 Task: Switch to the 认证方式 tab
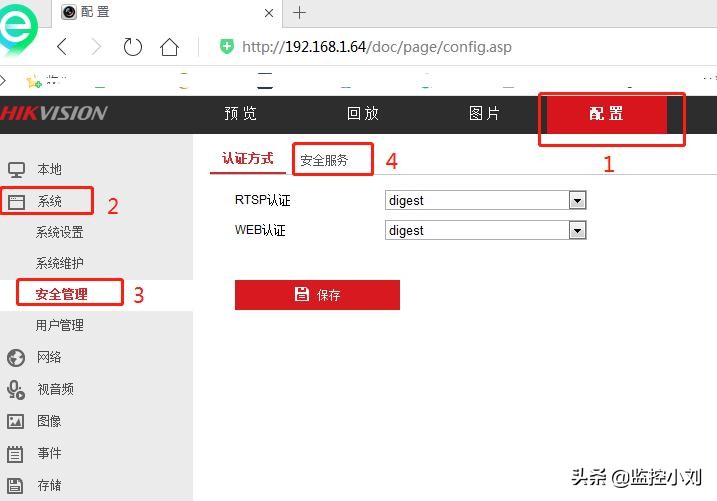coord(248,159)
